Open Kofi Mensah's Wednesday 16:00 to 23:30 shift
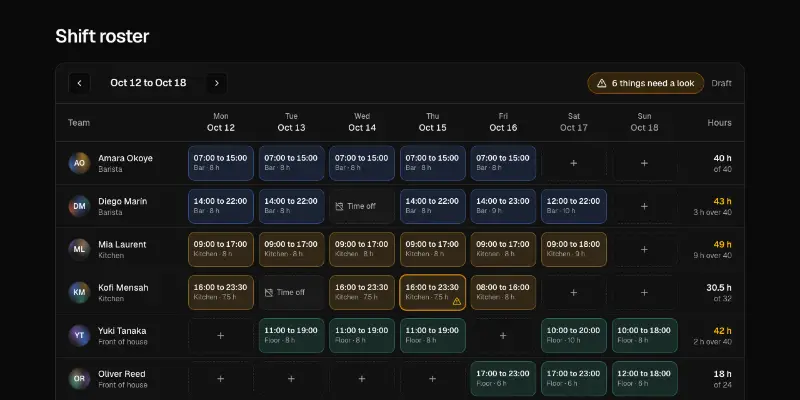The width and height of the screenshot is (800, 400). (x=362, y=292)
